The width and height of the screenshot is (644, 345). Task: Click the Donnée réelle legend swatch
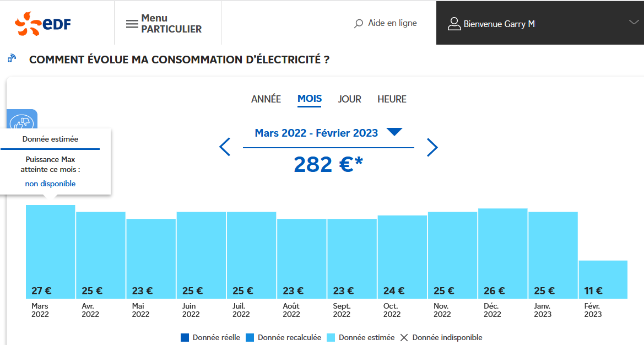(x=185, y=337)
